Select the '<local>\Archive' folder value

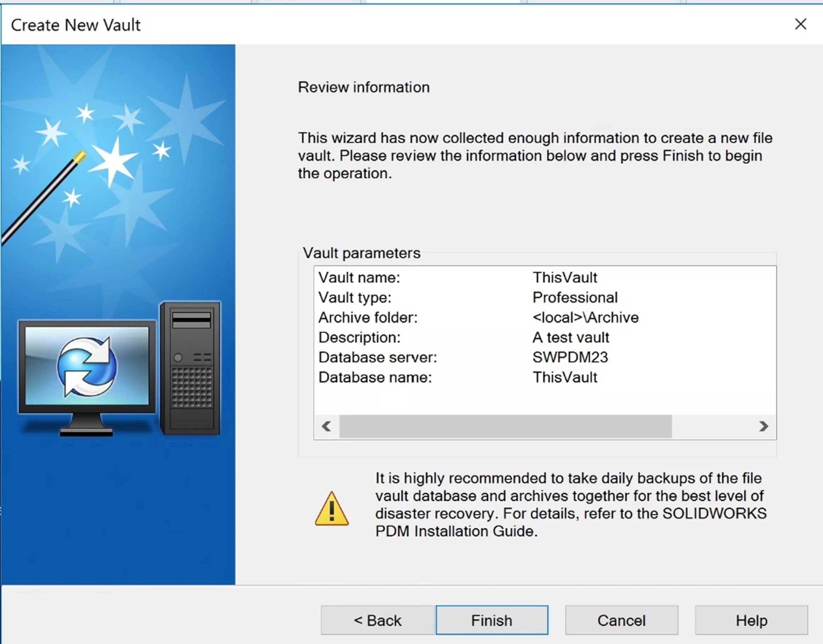(x=585, y=318)
